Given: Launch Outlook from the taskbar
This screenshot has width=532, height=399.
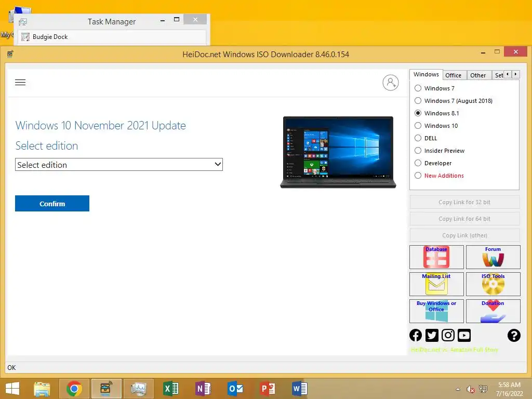Looking at the screenshot, I should 235,389.
